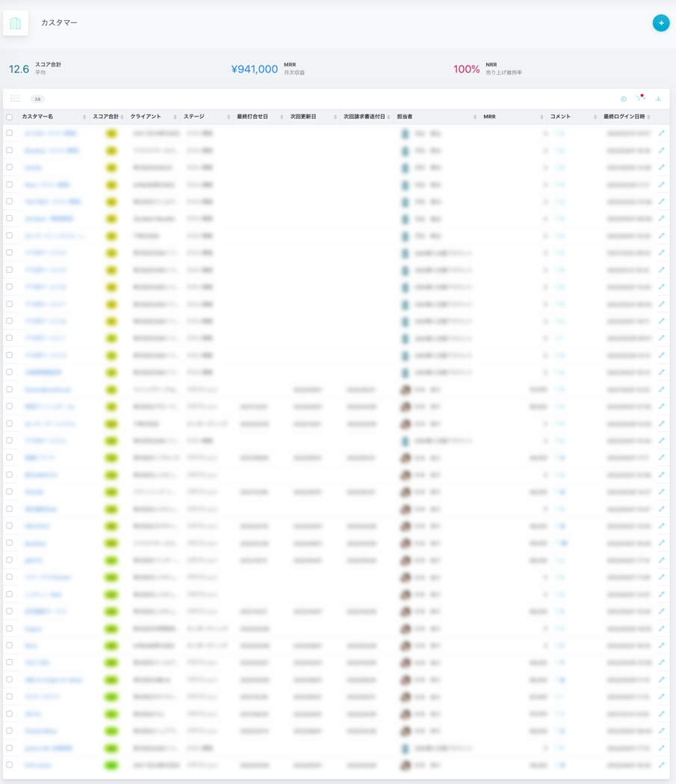Toggle the select-all checkbox in header
Image resolution: width=676 pixels, height=784 pixels.
pyautogui.click(x=10, y=117)
